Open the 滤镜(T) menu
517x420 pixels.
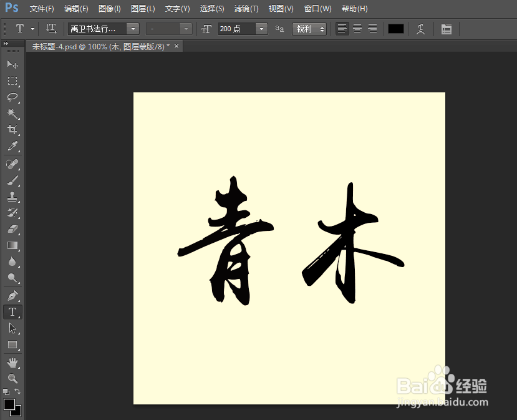[246, 8]
